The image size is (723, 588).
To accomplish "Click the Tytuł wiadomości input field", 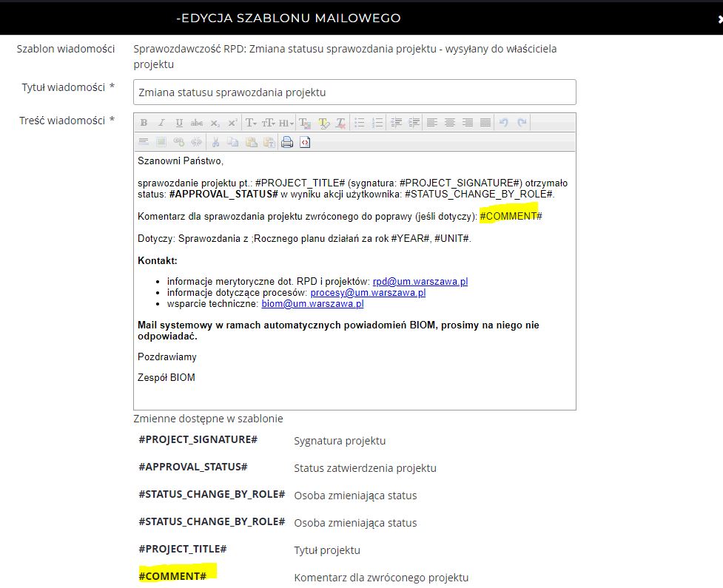I will [354, 92].
